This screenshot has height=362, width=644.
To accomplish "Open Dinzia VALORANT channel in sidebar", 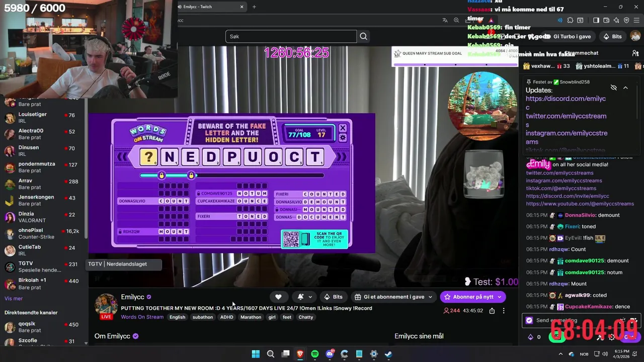I will coord(43,217).
